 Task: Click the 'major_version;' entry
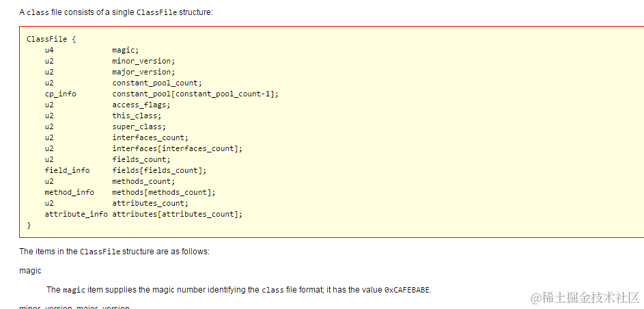143,72
